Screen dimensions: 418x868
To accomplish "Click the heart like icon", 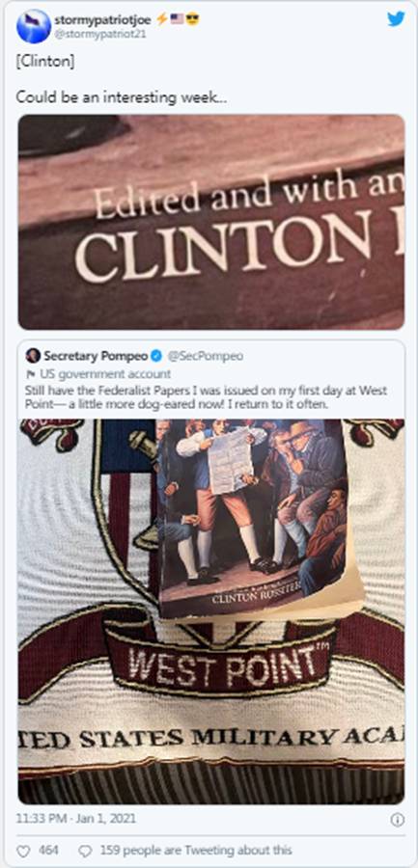I will coord(23,851).
